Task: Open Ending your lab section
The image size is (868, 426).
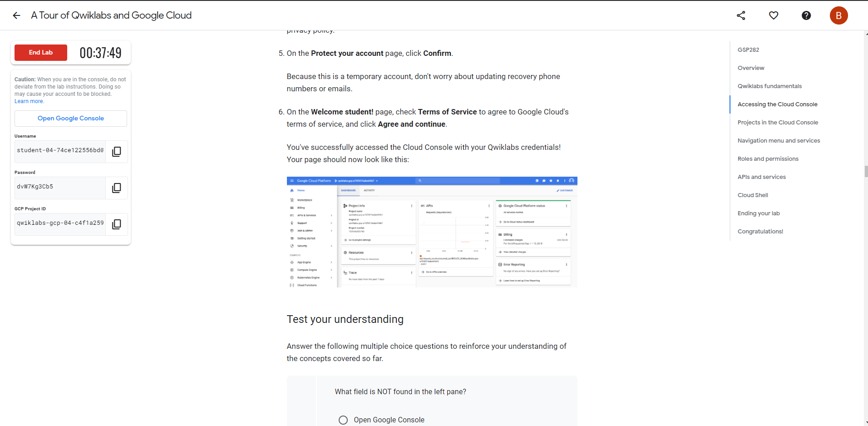Action: click(x=759, y=213)
